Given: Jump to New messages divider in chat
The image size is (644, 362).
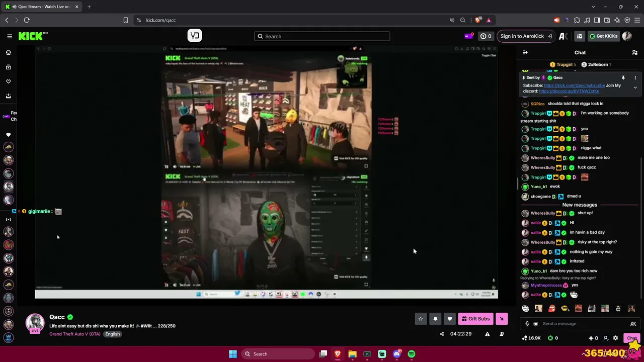Looking at the screenshot, I should pyautogui.click(x=580, y=205).
